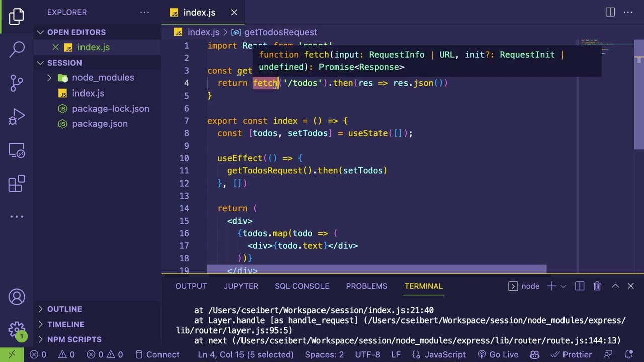Change indentation Spaces: 2

pyautogui.click(x=325, y=354)
